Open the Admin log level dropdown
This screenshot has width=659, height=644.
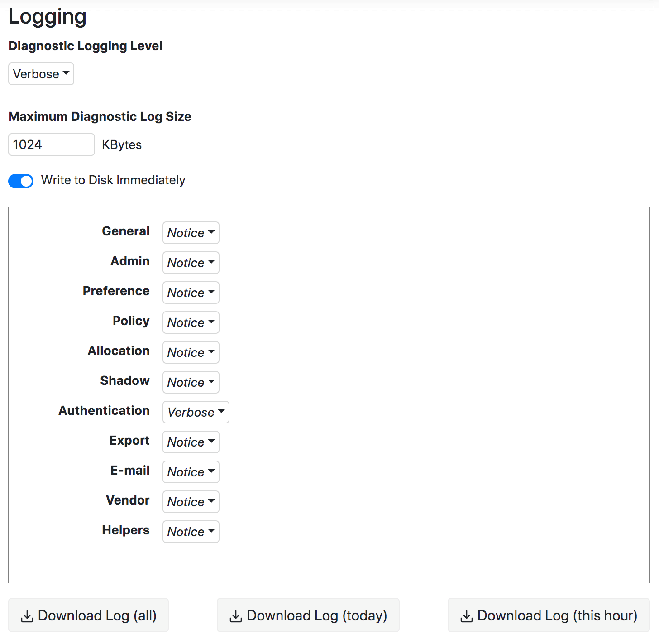[191, 263]
